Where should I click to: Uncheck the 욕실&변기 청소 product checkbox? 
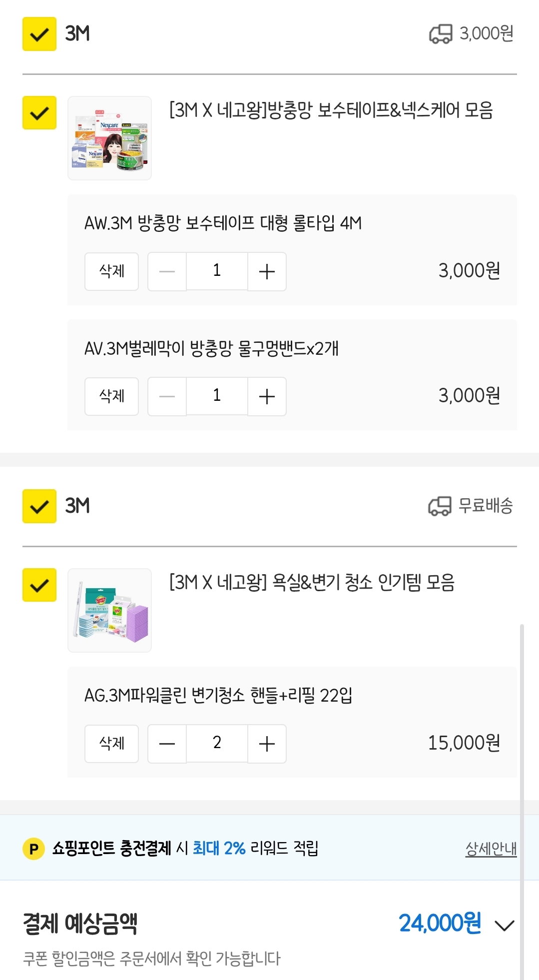pos(39,585)
